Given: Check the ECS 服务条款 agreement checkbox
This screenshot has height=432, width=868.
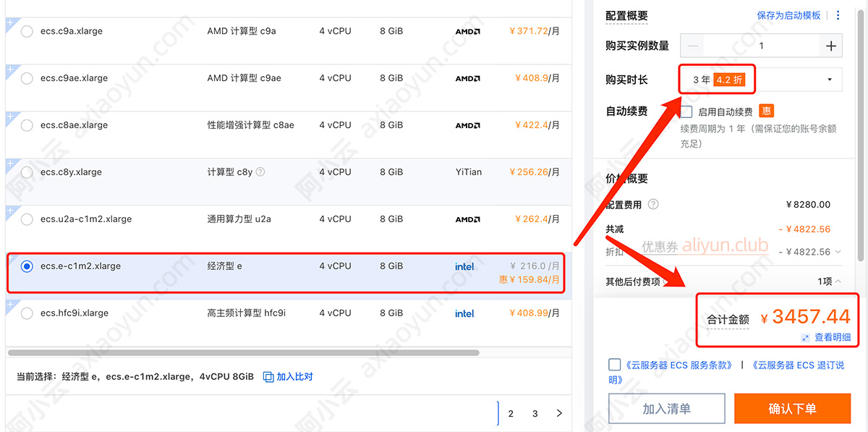Looking at the screenshot, I should tap(615, 365).
